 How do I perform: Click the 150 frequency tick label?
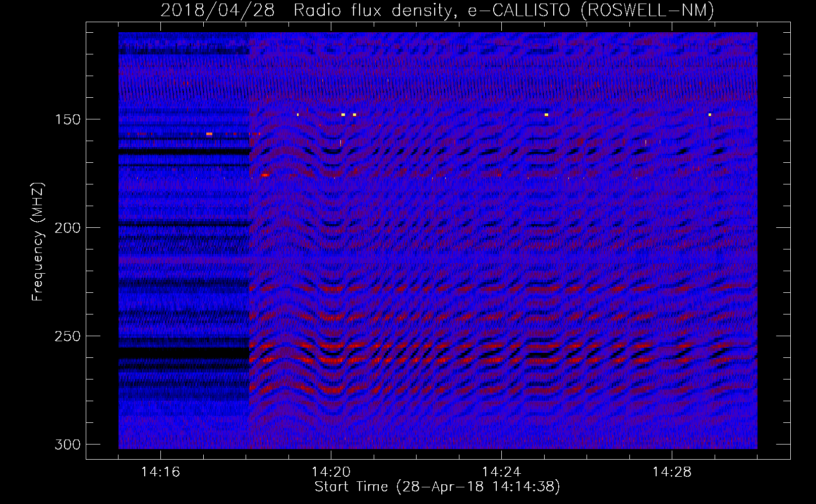point(68,119)
